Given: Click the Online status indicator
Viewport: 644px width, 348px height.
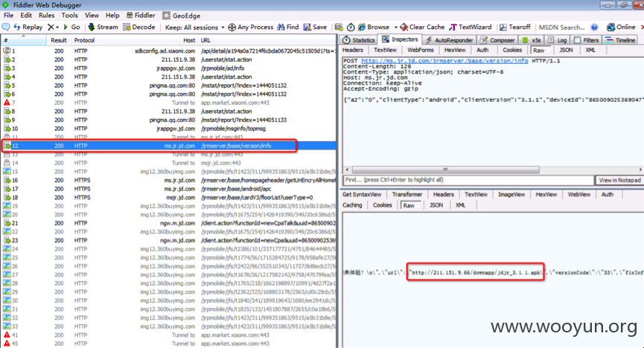Looking at the screenshot, I should 621,27.
